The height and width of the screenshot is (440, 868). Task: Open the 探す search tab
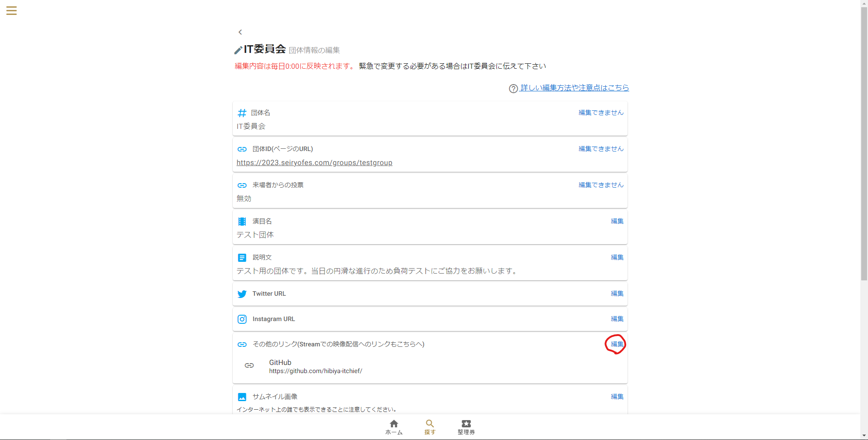(x=430, y=427)
